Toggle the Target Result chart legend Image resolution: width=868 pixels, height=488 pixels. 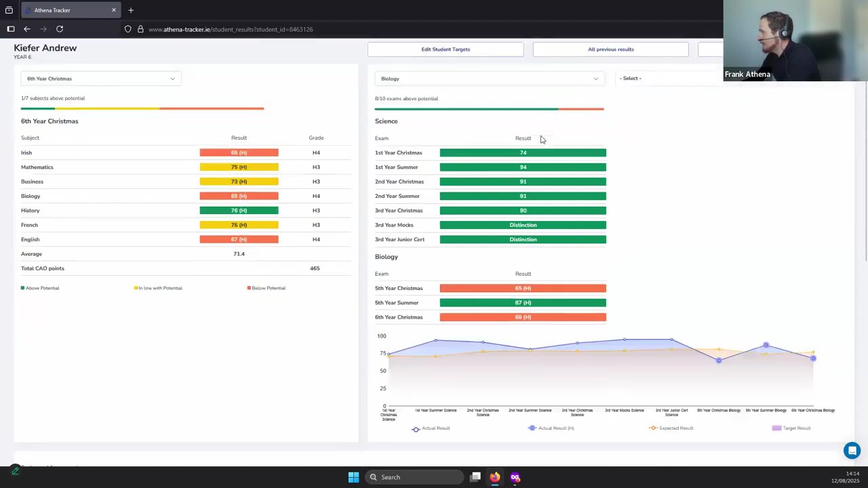(x=791, y=428)
